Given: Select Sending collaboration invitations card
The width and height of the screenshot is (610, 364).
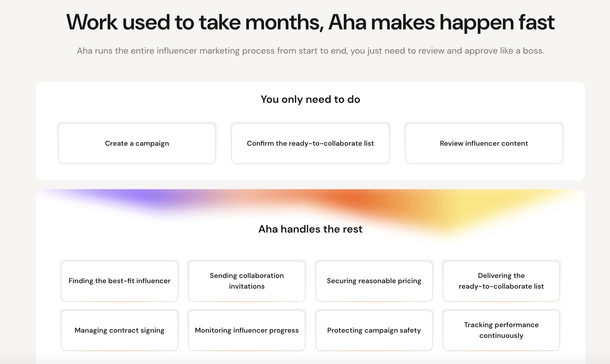Looking at the screenshot, I should pos(247,281).
